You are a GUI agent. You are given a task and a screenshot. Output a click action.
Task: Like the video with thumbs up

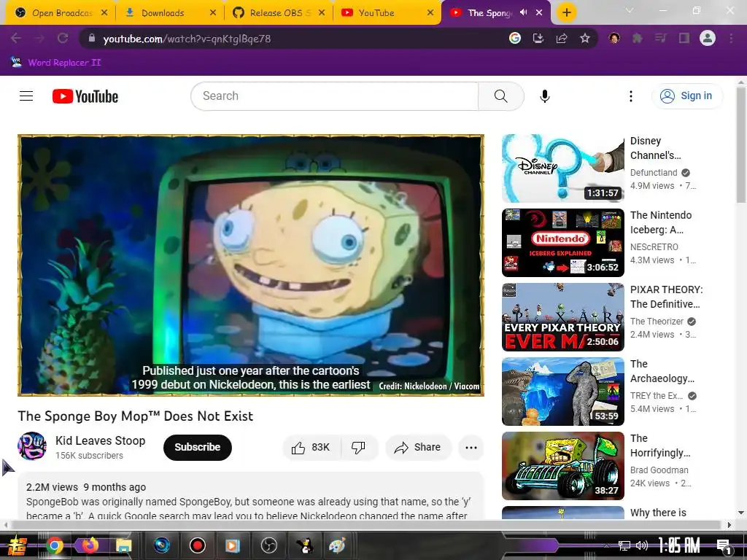point(311,448)
